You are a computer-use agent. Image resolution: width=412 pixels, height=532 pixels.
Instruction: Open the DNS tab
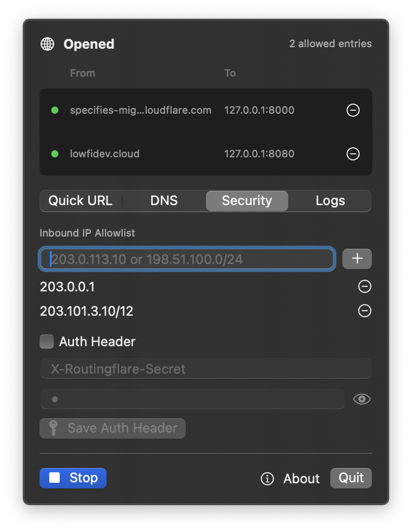164,201
